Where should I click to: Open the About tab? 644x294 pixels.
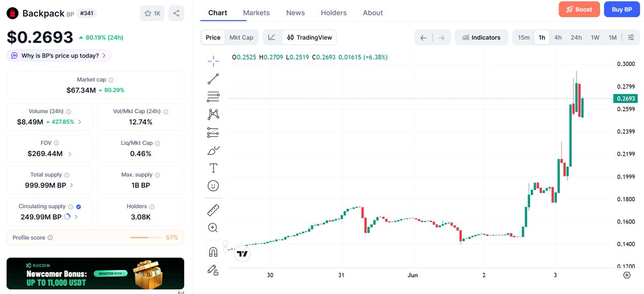click(373, 13)
